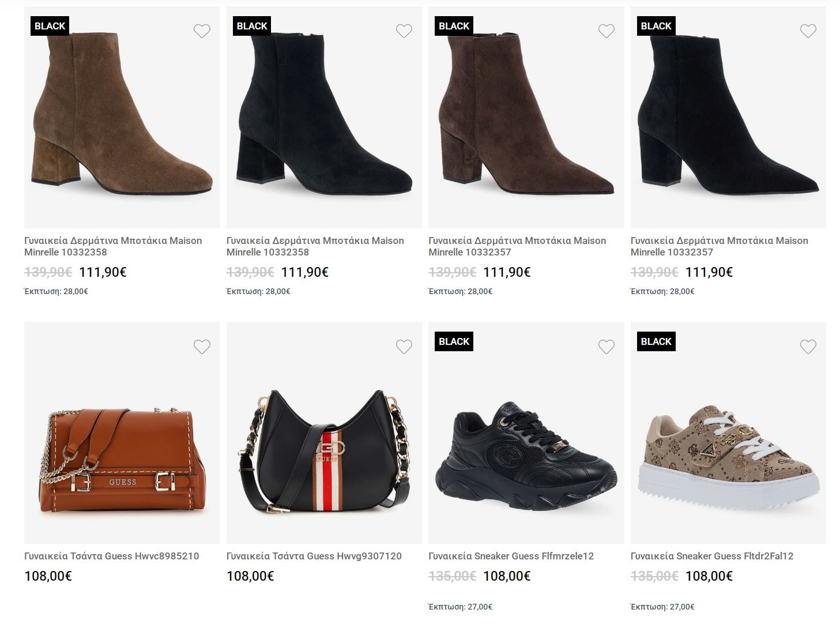Screen dimensions: 840x624
Task: Click the brown Maison Minrelle 10332357 boot title
Action: coord(517,246)
